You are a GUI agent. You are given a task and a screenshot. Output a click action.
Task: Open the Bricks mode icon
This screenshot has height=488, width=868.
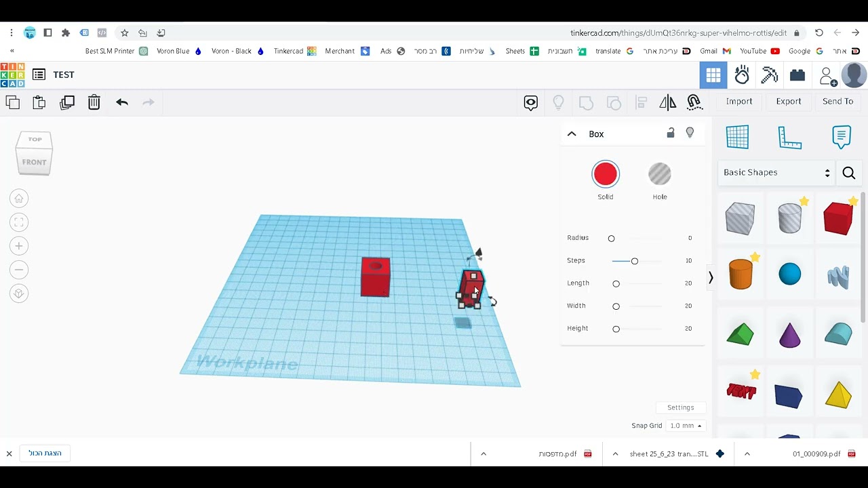pos(797,75)
